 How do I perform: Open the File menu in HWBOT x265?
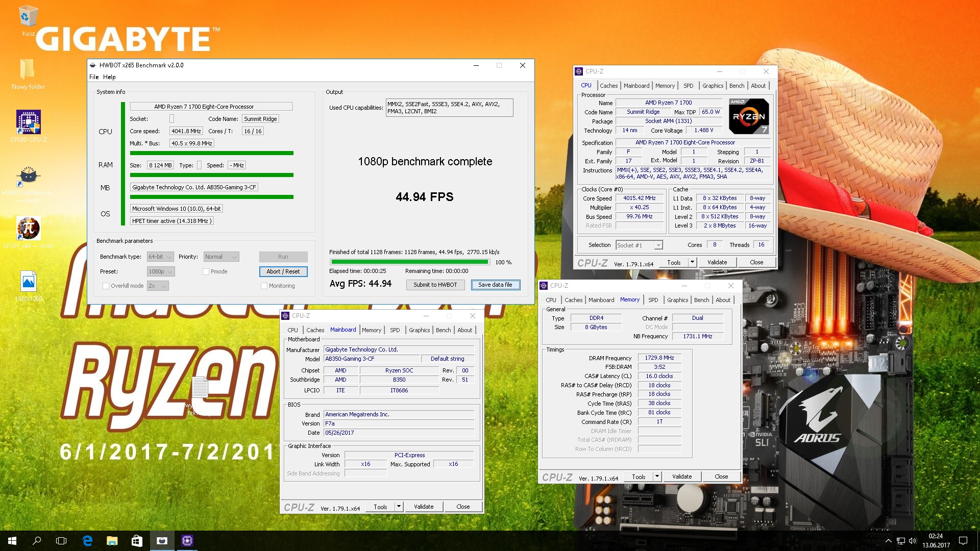[94, 77]
